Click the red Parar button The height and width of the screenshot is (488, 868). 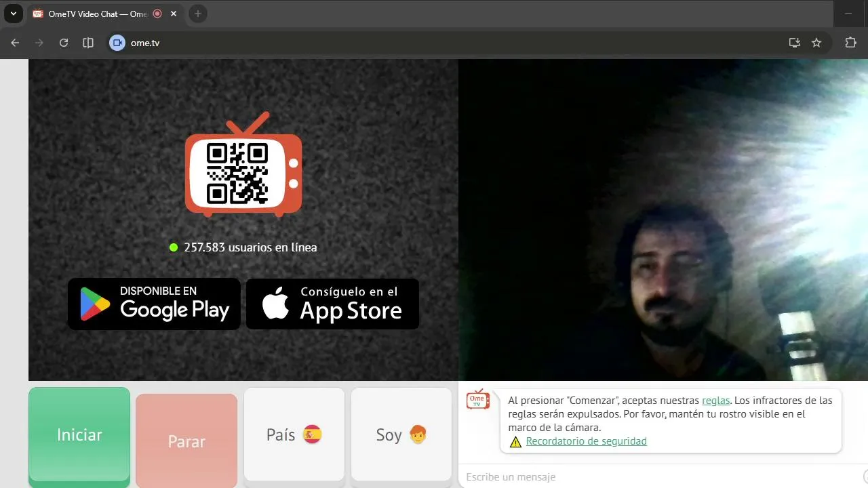[186, 441]
